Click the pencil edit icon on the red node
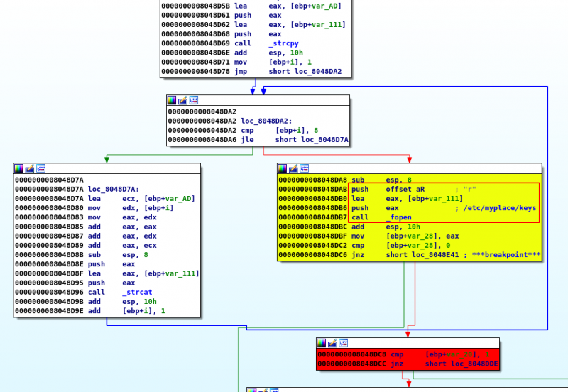This screenshot has height=392, width=568. pos(332,343)
